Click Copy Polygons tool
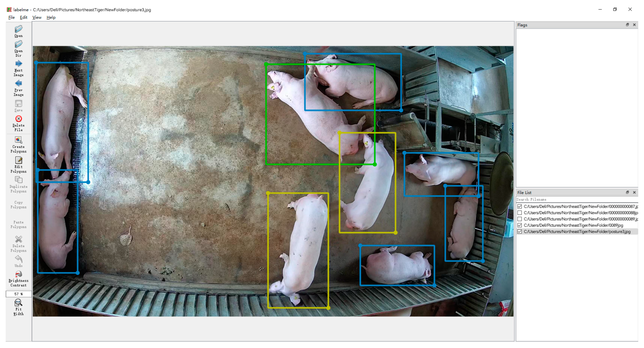The width and height of the screenshot is (644, 348). click(x=19, y=205)
